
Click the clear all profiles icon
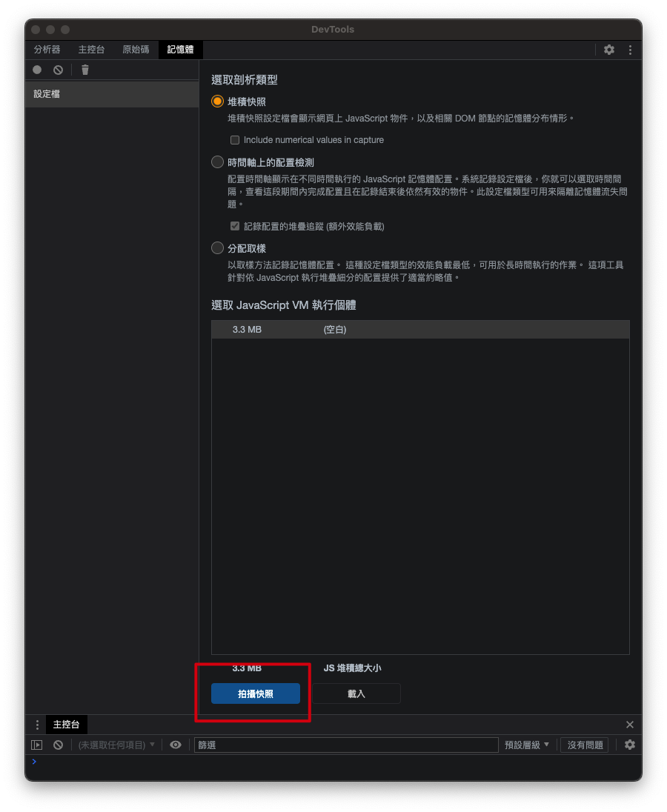coord(58,70)
